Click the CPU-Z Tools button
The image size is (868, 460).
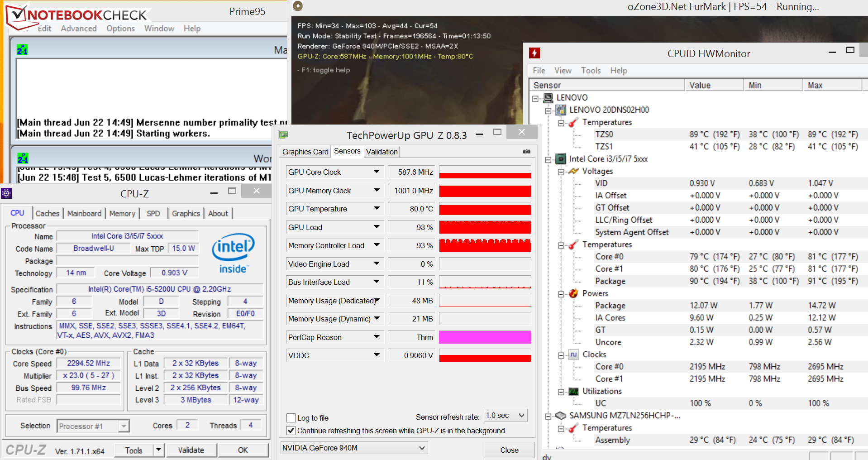134,450
